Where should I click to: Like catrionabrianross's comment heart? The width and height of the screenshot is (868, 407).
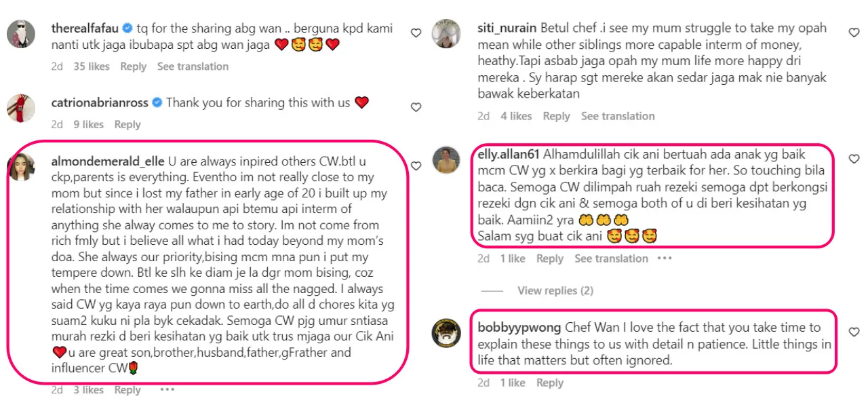tap(416, 106)
